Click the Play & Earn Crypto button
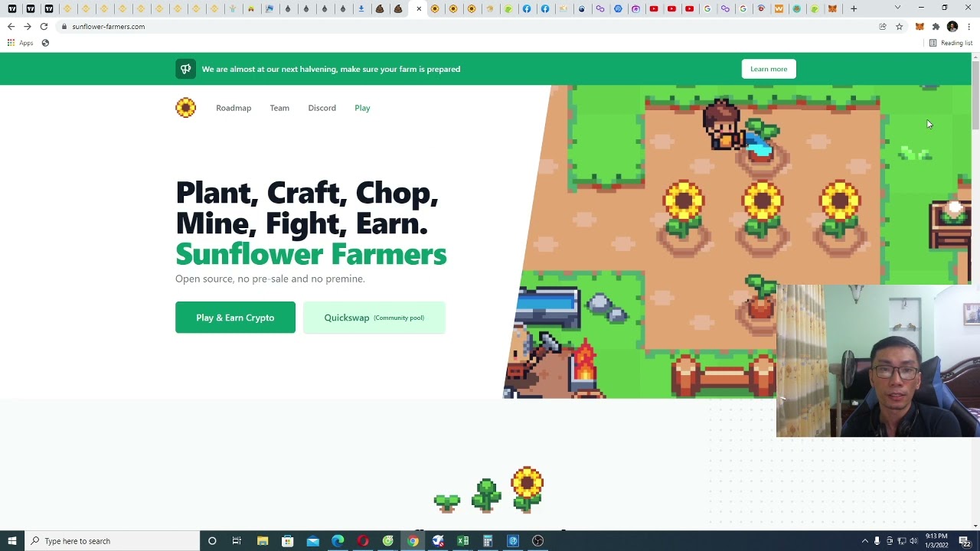The image size is (980, 551). [x=235, y=318]
